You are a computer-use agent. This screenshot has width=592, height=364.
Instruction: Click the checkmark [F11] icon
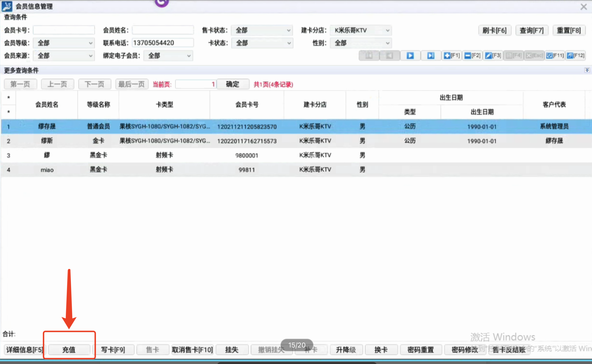(555, 56)
